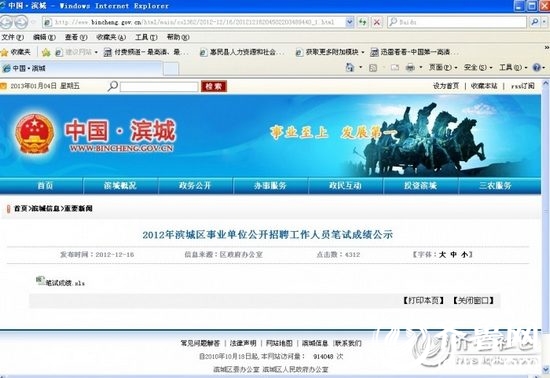Open the 惠民县人力资源和社会 favorites link
550x378 pixels.
click(242, 52)
